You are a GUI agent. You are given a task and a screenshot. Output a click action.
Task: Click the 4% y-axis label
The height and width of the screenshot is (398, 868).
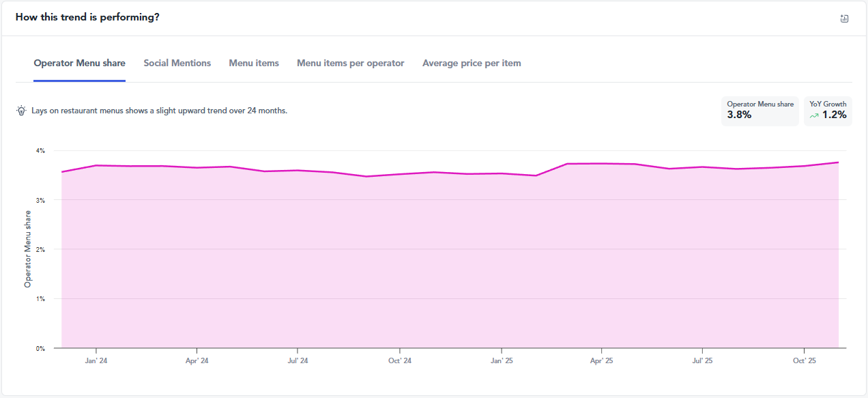click(40, 151)
